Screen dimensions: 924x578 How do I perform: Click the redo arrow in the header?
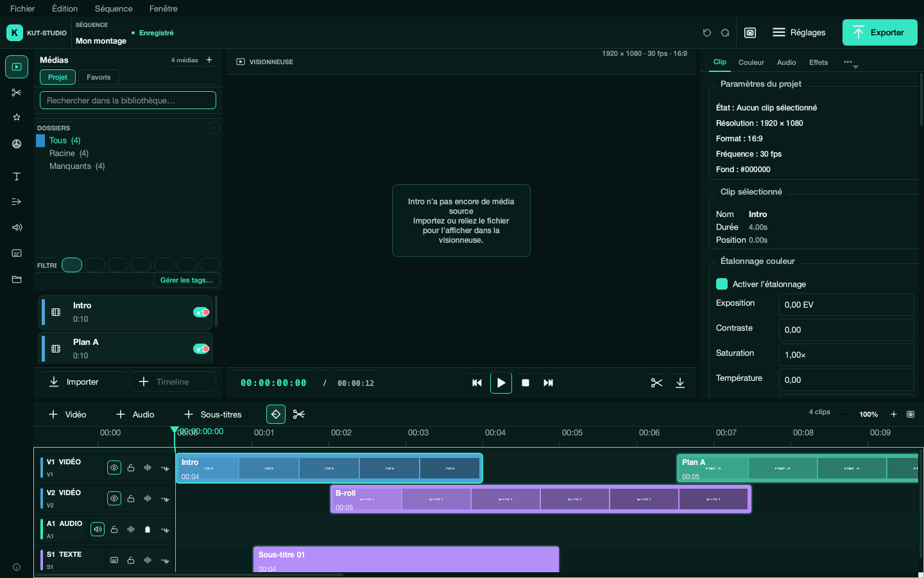pyautogui.click(x=725, y=33)
